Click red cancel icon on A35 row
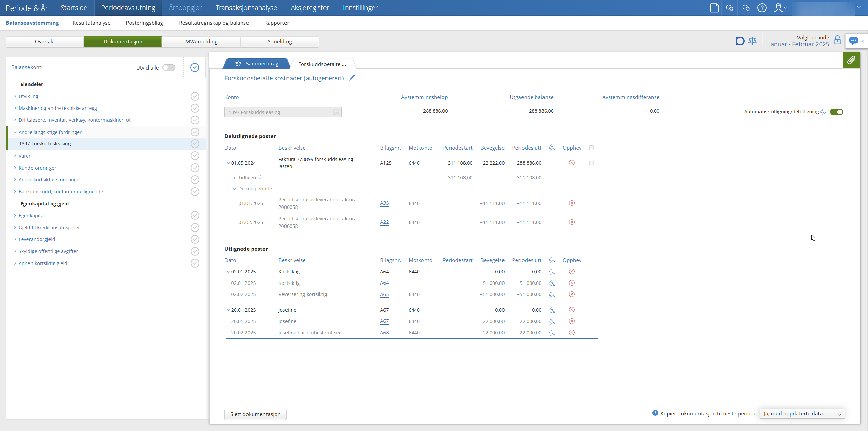868x431 pixels. [x=571, y=203]
